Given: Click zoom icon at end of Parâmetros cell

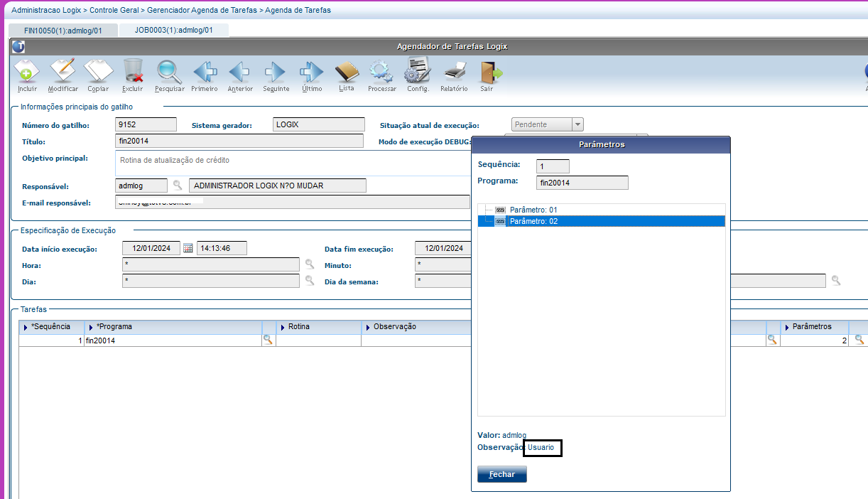Looking at the screenshot, I should tap(859, 340).
